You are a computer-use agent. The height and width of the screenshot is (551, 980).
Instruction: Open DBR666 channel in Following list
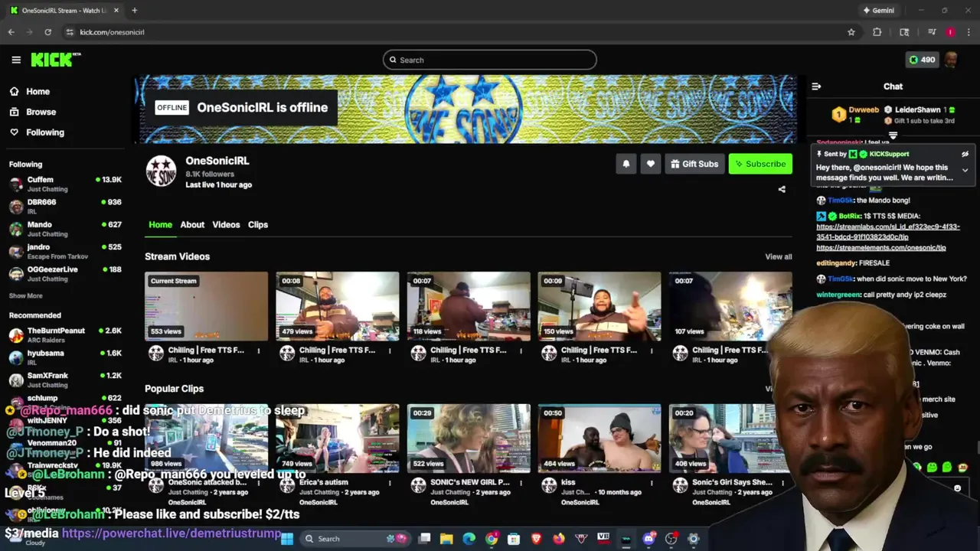(x=65, y=206)
